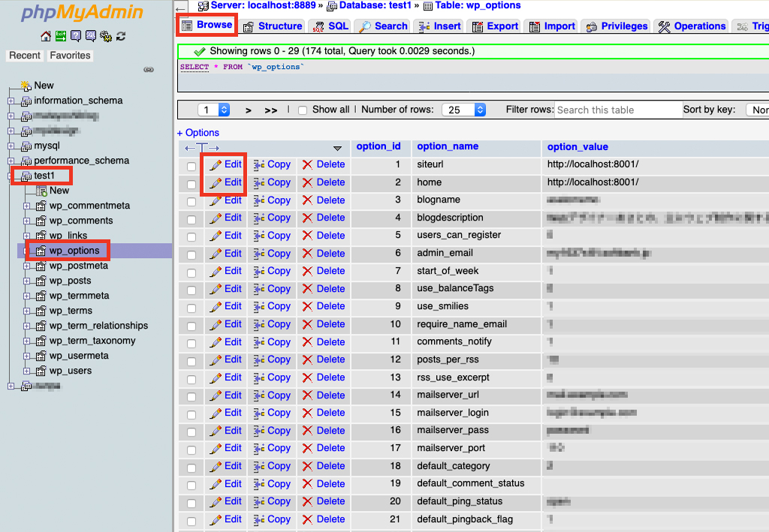Viewport: 769px width, 532px height.
Task: Click the table icon beside wp_users
Action: 41,371
